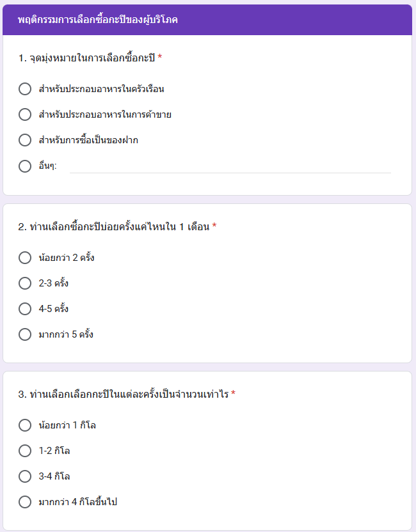
Task: Pick มากกว่า 4 กิโลขึ้นไป option
Action: (x=25, y=502)
